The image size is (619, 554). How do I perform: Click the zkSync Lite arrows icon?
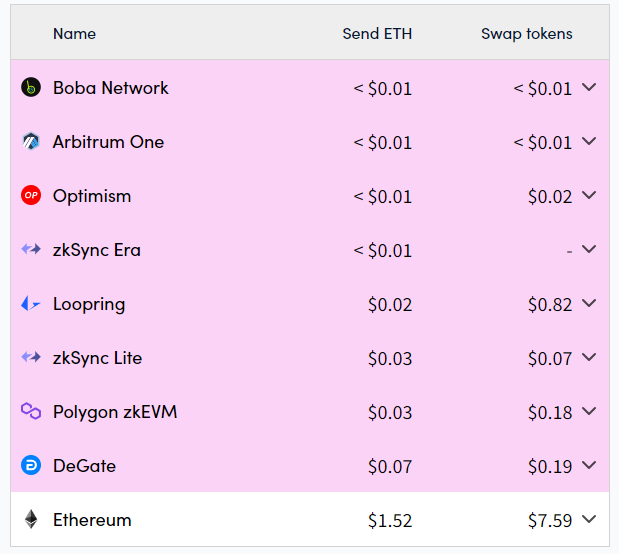[x=31, y=357]
